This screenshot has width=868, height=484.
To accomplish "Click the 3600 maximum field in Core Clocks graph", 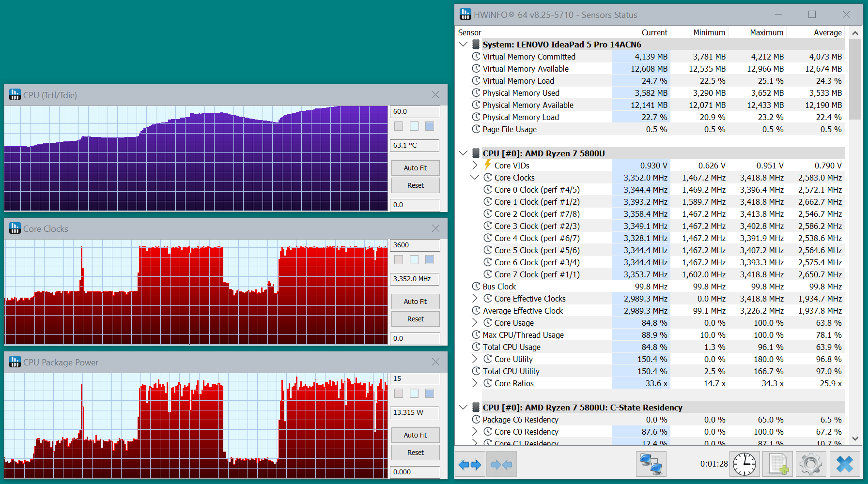I will [x=415, y=245].
